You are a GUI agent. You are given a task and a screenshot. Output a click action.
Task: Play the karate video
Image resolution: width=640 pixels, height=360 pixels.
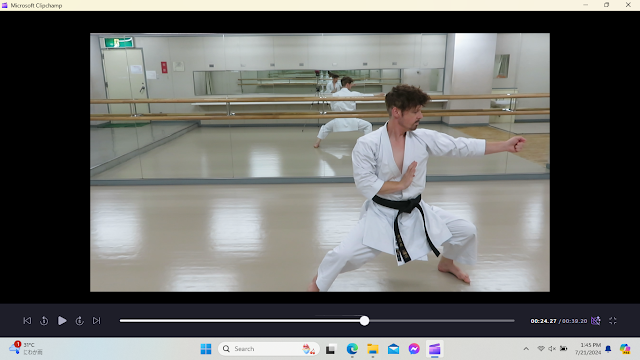click(62, 321)
